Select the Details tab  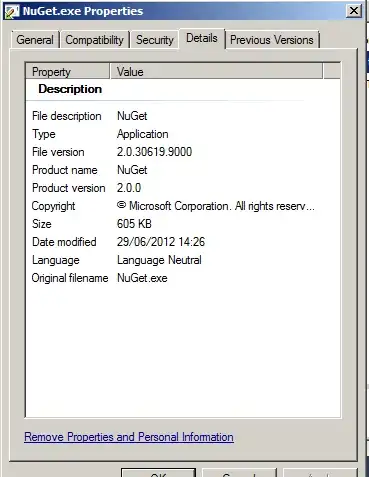(x=202, y=38)
